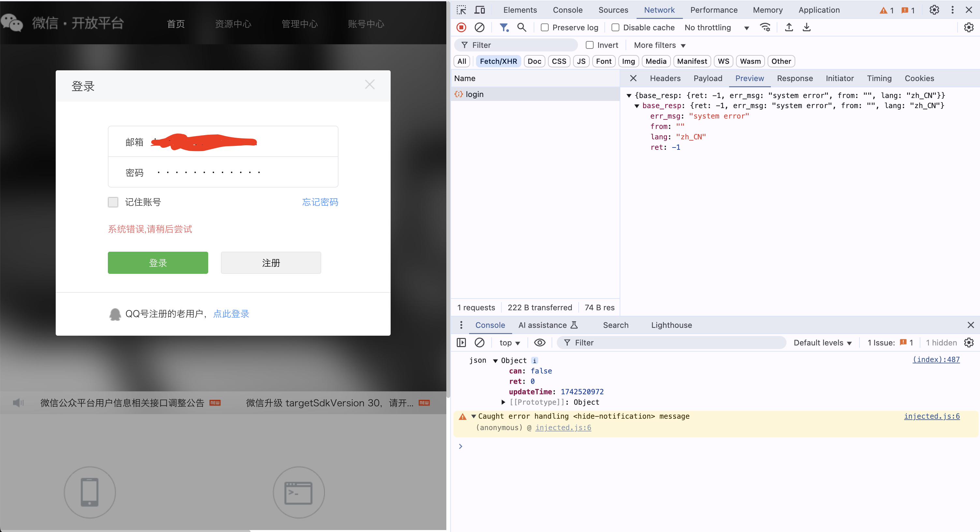The width and height of the screenshot is (980, 532).
Task: Open the More filters dropdown
Action: tap(660, 45)
